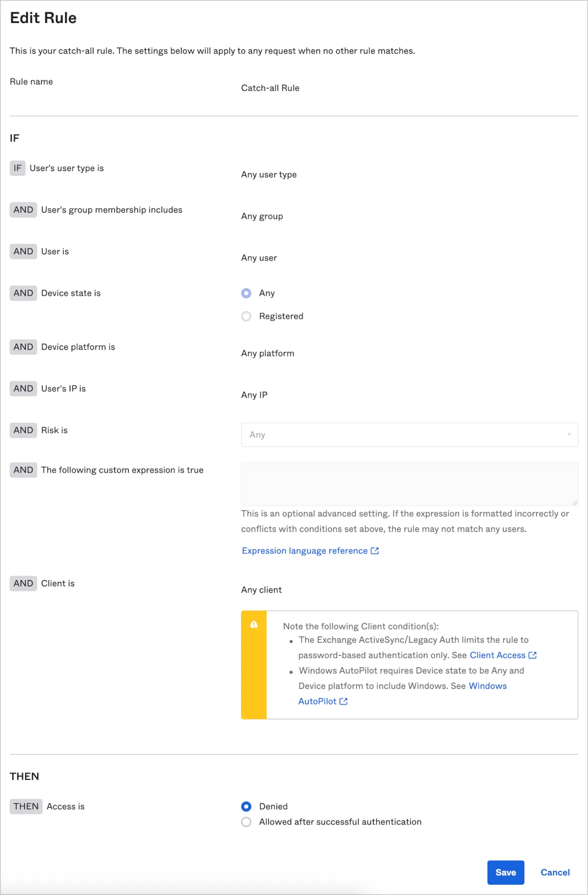Screen dimensions: 588x895
Task: Select Registered device state option
Action: click(x=246, y=316)
